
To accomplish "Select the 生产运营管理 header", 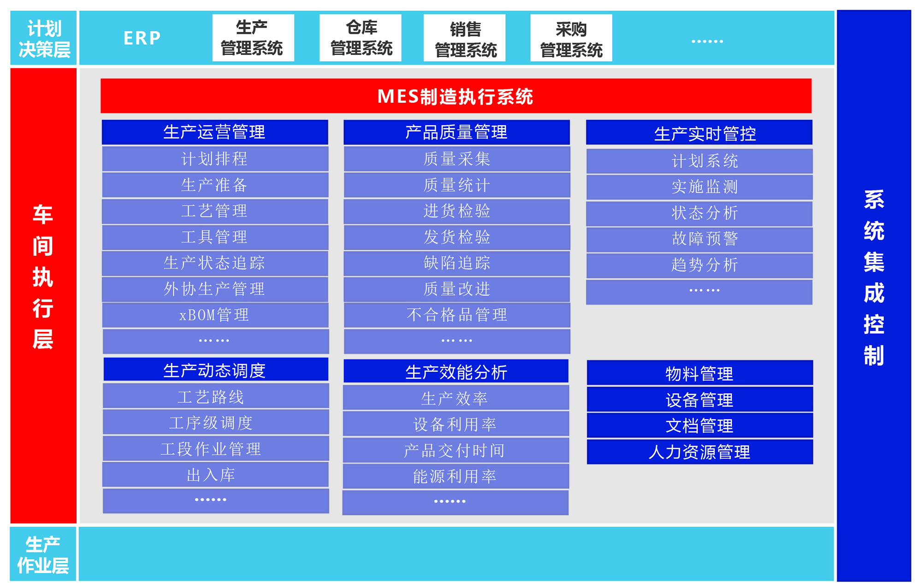I will tap(215, 132).
